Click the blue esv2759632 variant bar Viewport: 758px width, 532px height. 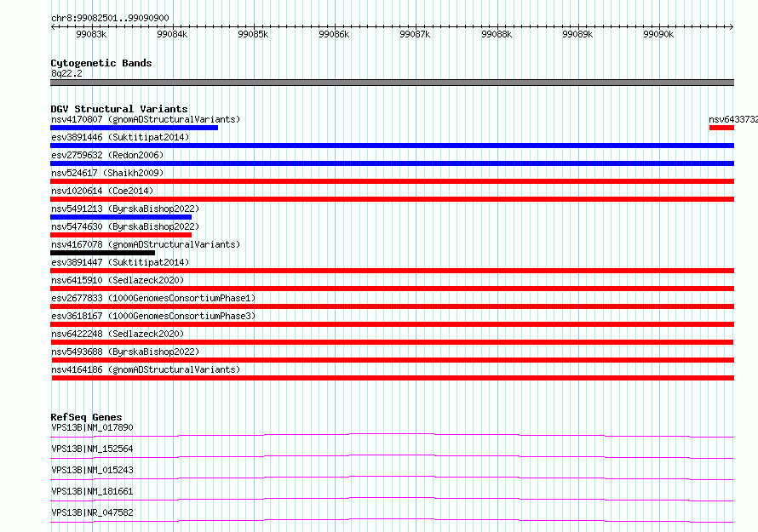[392, 163]
